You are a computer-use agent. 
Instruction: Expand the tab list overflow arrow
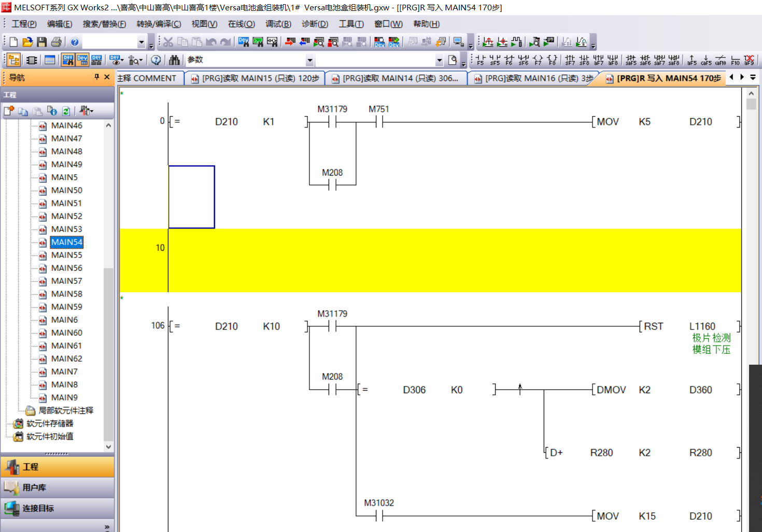pos(753,78)
